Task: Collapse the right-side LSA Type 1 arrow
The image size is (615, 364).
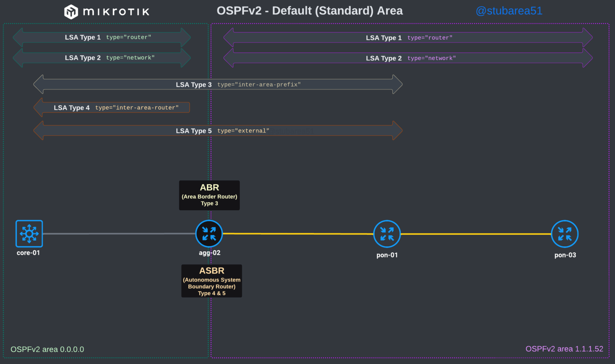Action: (408, 37)
